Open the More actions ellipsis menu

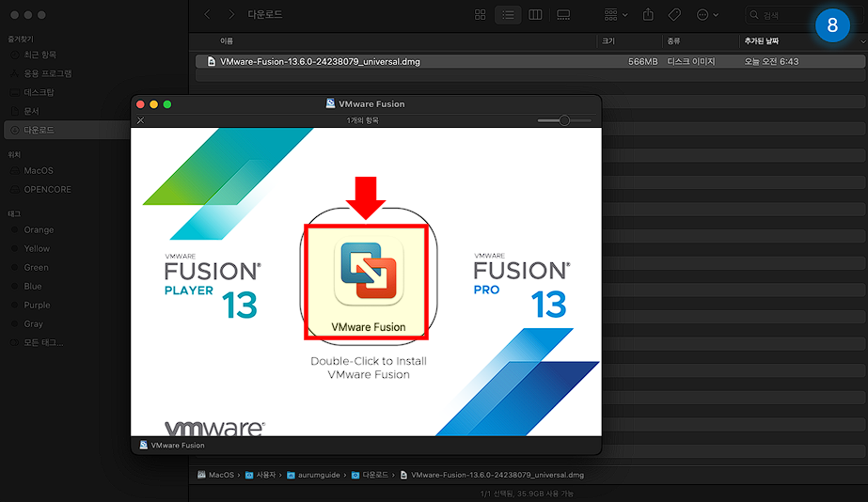click(x=707, y=15)
